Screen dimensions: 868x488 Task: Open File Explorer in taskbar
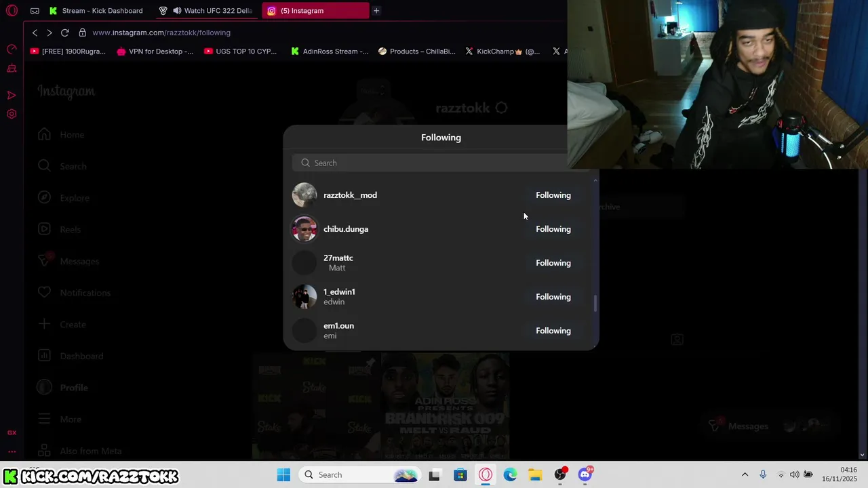pyautogui.click(x=535, y=474)
